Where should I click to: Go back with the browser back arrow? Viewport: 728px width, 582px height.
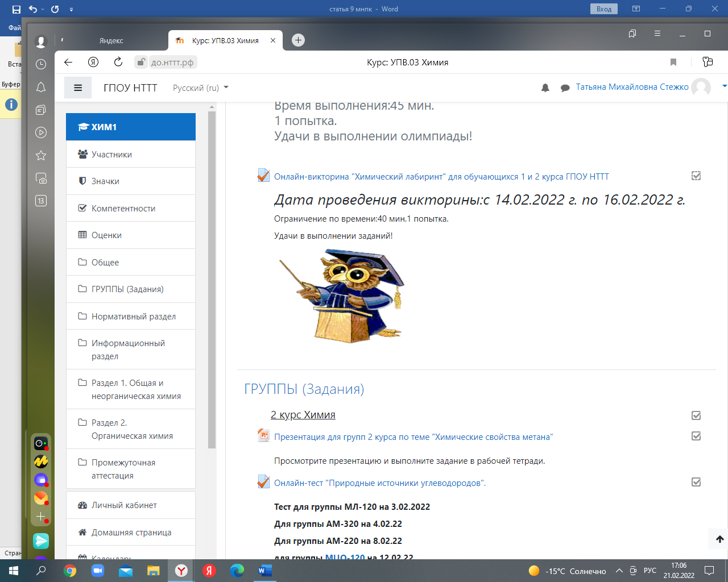pyautogui.click(x=68, y=62)
